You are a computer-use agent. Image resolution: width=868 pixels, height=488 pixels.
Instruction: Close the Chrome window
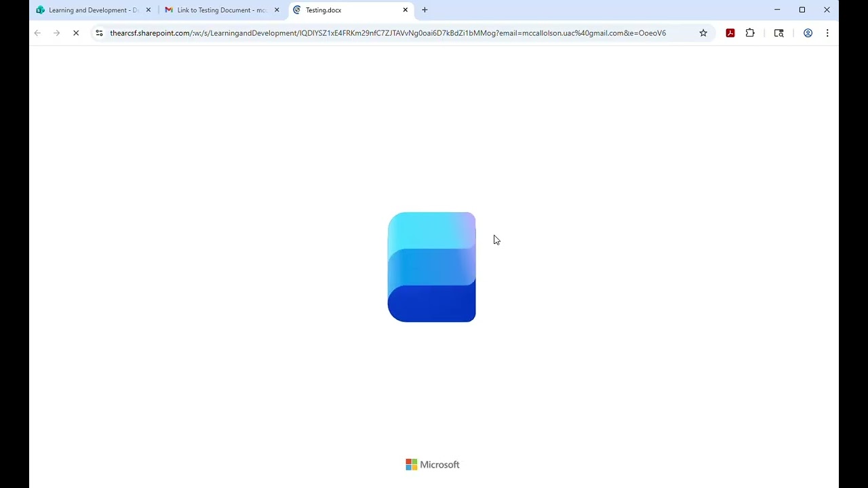click(827, 10)
